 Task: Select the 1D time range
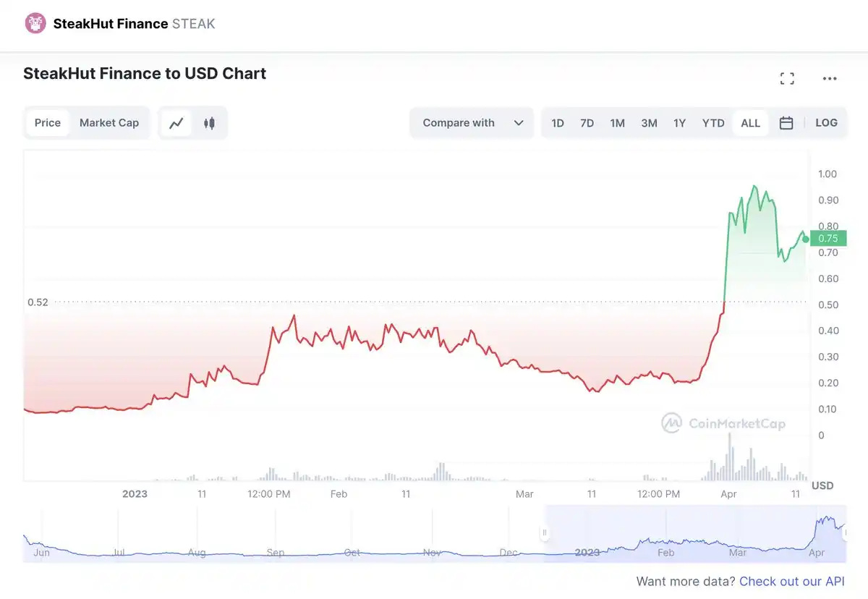coord(558,123)
